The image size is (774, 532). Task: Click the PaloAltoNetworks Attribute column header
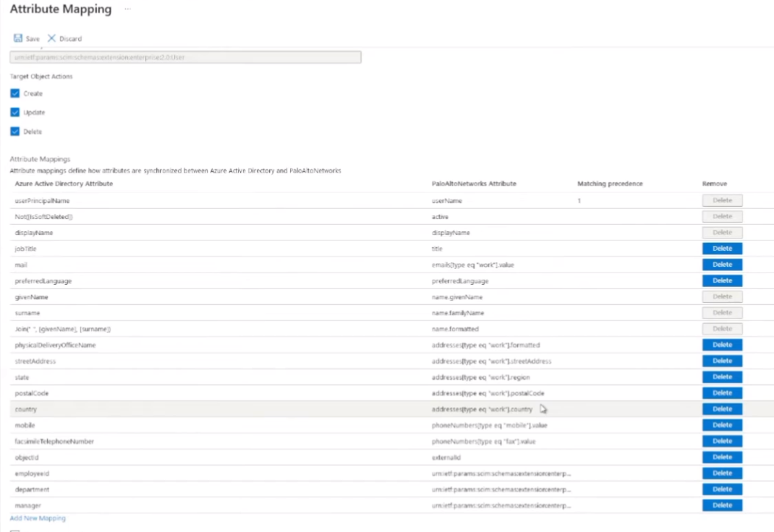pyautogui.click(x=474, y=184)
